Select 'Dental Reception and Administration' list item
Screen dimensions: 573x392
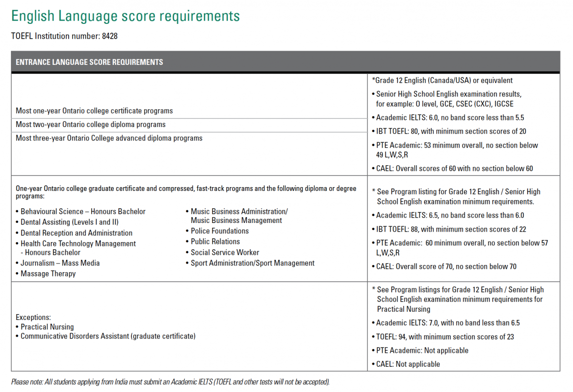pos(74,233)
